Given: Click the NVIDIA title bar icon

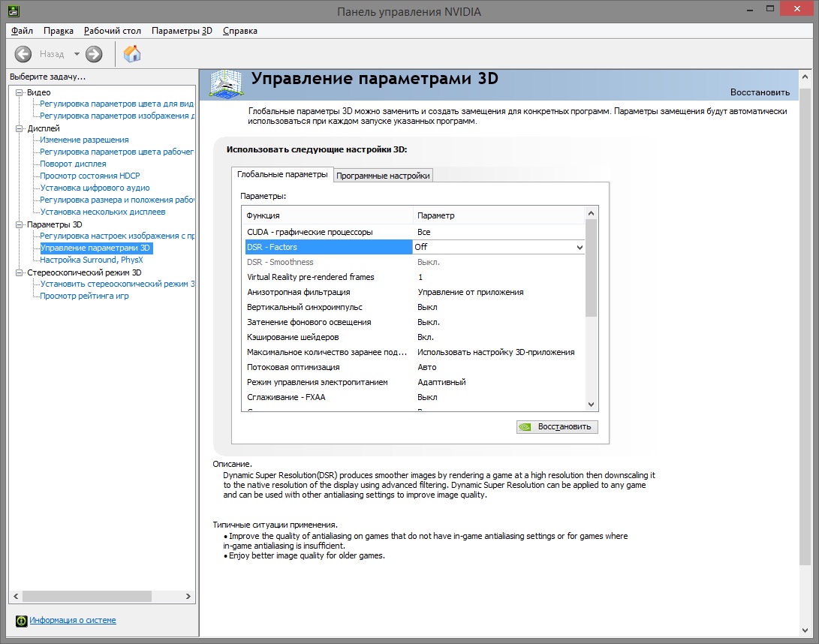Looking at the screenshot, I should click(14, 10).
